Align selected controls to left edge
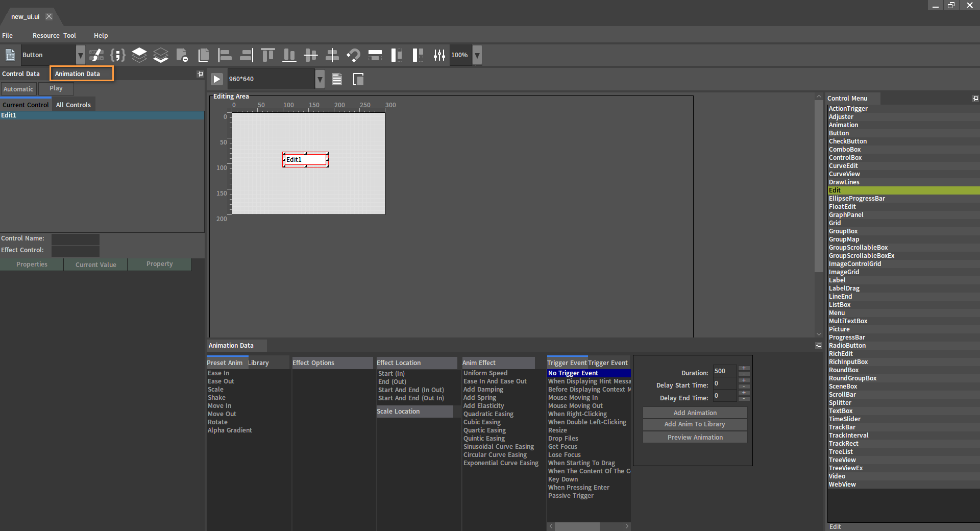The image size is (980, 531). (225, 55)
